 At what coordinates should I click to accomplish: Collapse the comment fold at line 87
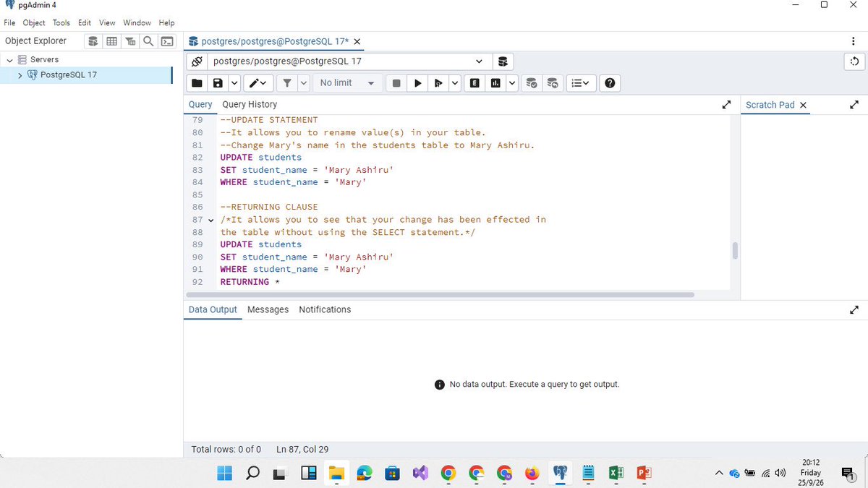click(x=211, y=220)
